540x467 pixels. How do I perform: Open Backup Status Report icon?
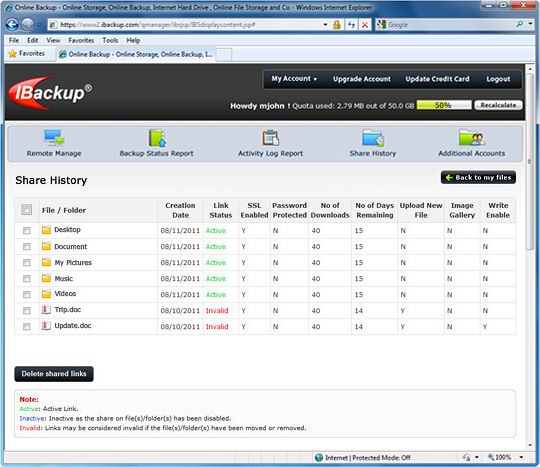pos(157,138)
